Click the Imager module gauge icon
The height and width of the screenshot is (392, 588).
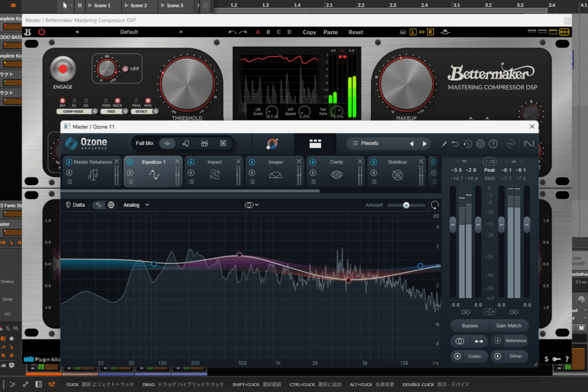click(x=276, y=175)
